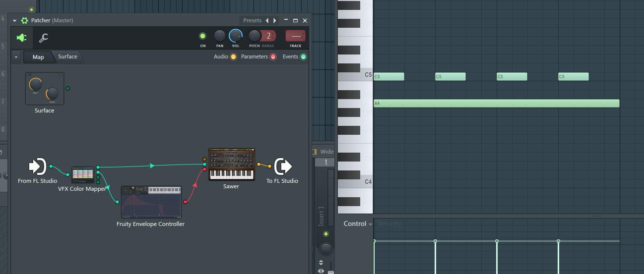Click the Velocity label in the control lane
The width and height of the screenshot is (644, 274).
(x=389, y=224)
